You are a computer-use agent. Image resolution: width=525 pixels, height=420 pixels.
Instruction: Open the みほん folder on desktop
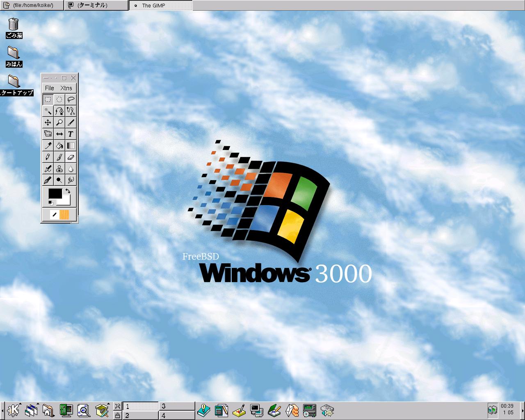click(14, 57)
